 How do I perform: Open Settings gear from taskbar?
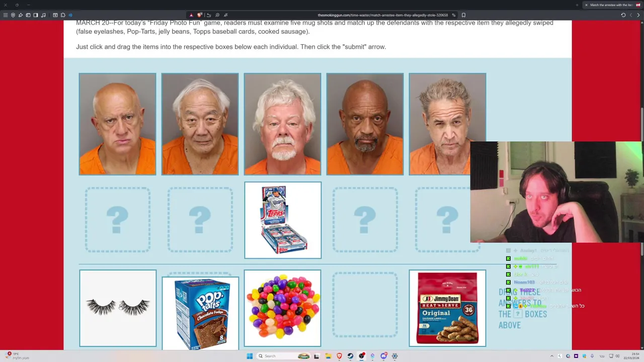click(394, 356)
